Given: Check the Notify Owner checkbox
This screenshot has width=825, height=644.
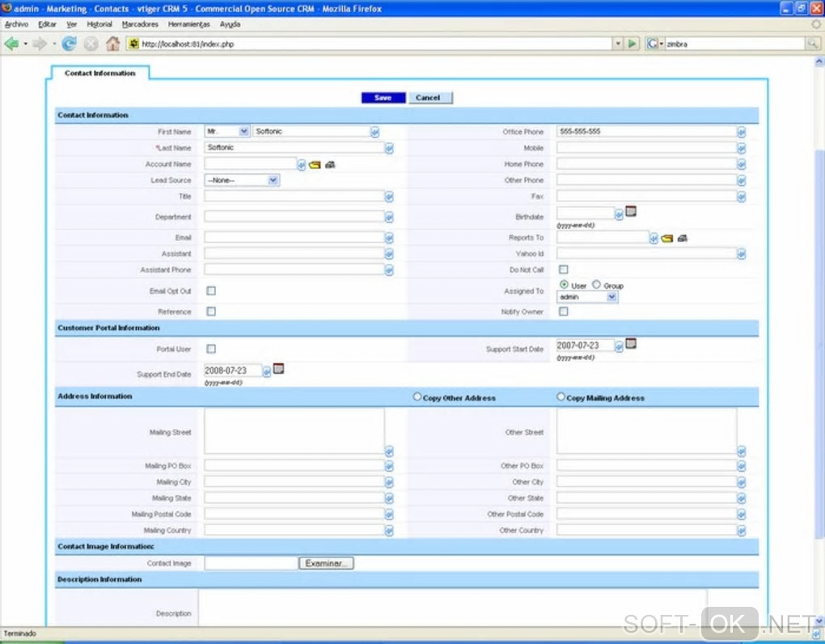Looking at the screenshot, I should (564, 311).
